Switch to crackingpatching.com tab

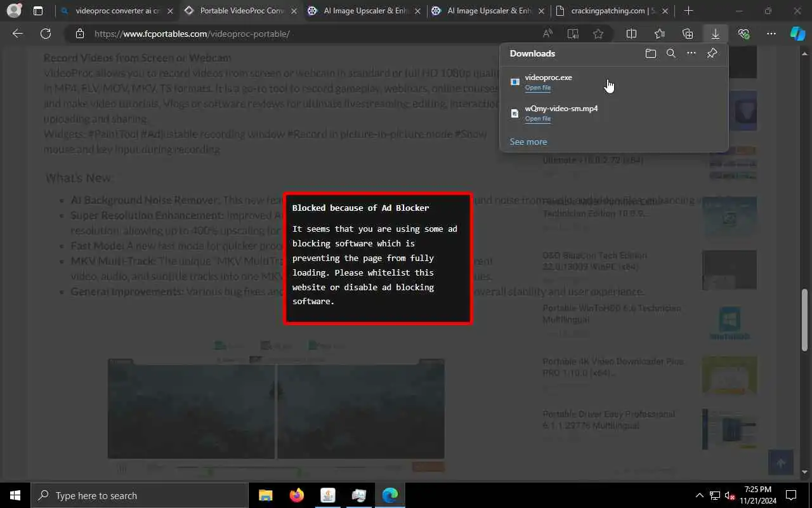coord(612,11)
